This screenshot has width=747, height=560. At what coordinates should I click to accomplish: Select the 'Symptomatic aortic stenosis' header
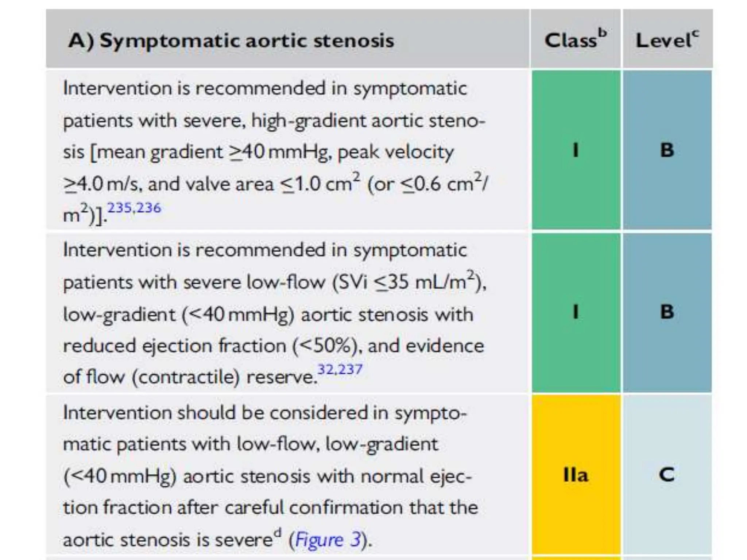tap(231, 40)
